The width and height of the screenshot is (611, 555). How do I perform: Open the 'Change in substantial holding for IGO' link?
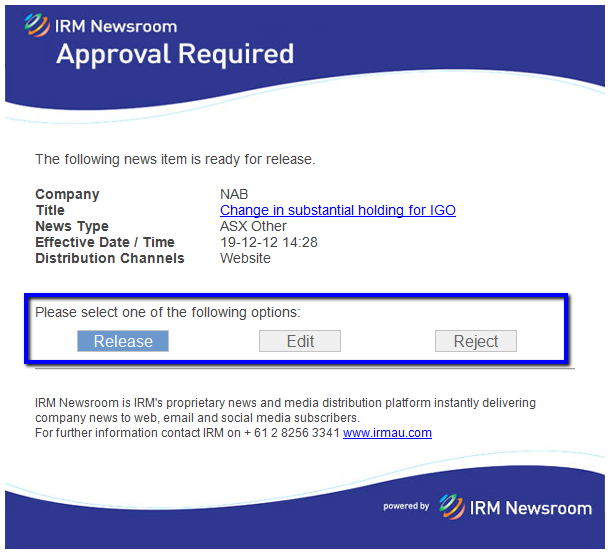coord(338,210)
